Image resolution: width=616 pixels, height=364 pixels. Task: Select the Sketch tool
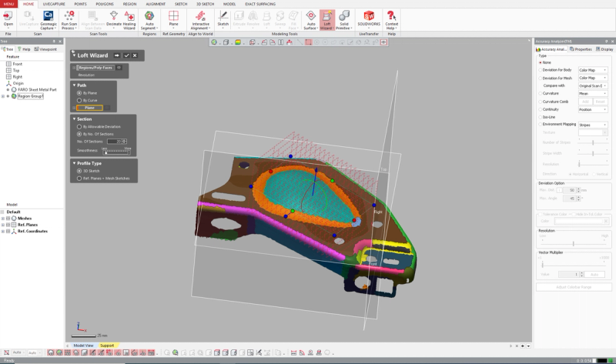pyautogui.click(x=223, y=18)
